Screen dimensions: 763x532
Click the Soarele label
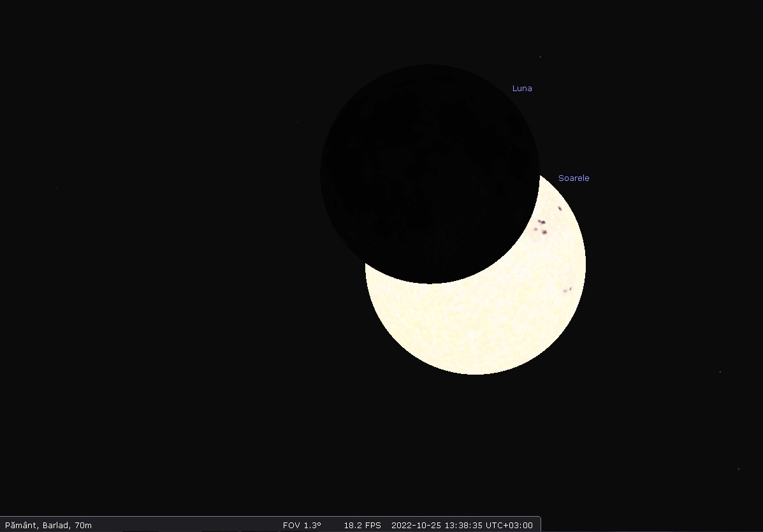[x=574, y=178]
